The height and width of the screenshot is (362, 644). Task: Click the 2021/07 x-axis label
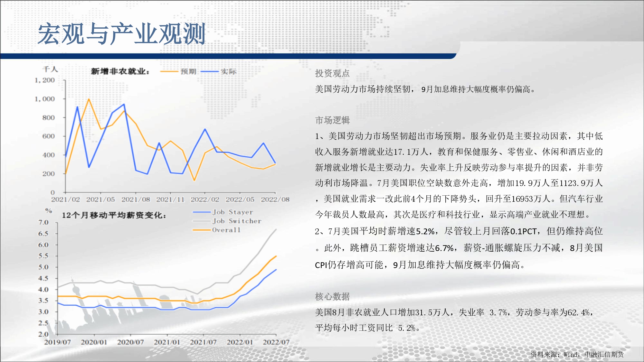point(203,342)
